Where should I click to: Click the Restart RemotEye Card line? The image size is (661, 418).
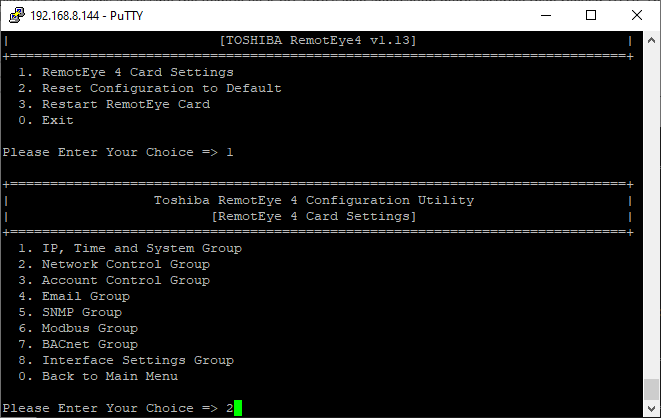[124, 104]
